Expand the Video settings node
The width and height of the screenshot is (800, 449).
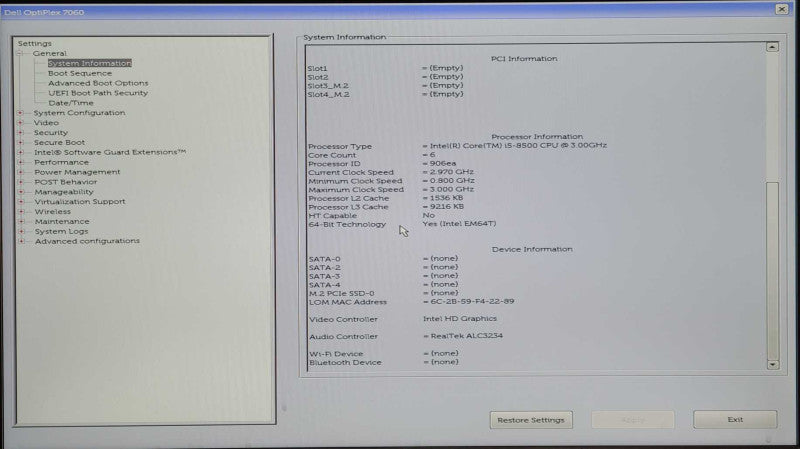[20, 122]
